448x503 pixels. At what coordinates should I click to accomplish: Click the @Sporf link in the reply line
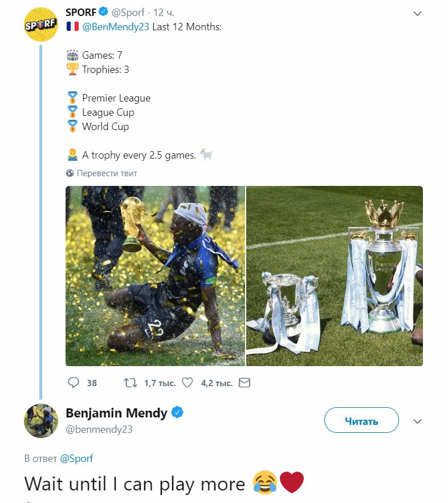tap(76, 458)
